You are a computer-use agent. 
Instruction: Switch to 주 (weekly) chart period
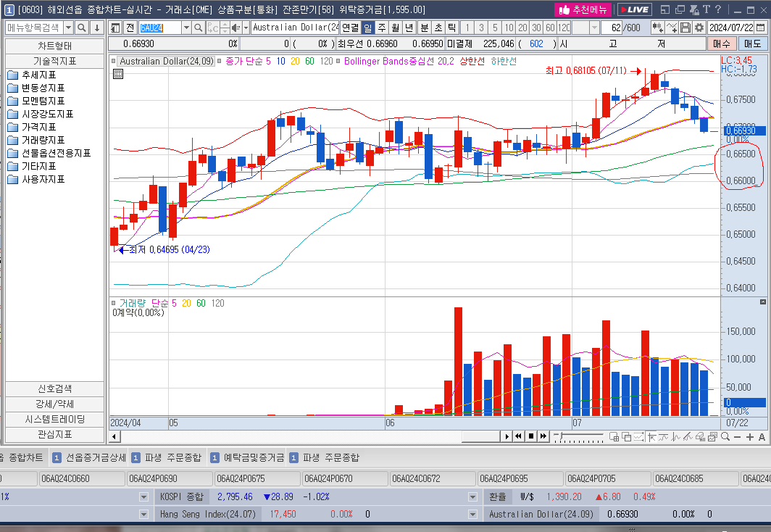tap(381, 28)
